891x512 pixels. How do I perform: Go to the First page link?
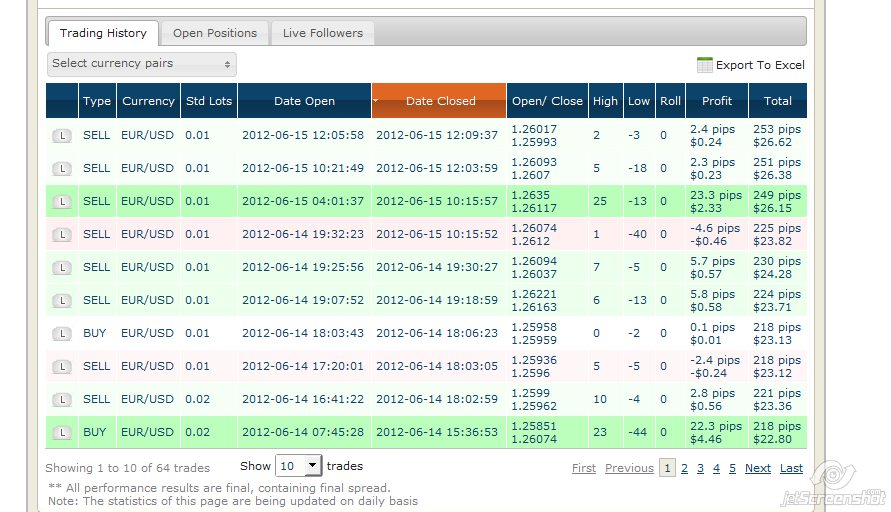coord(584,468)
